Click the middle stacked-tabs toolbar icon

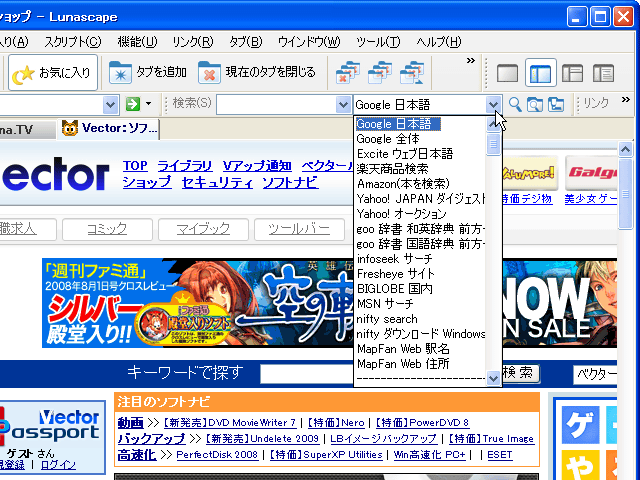[380, 73]
